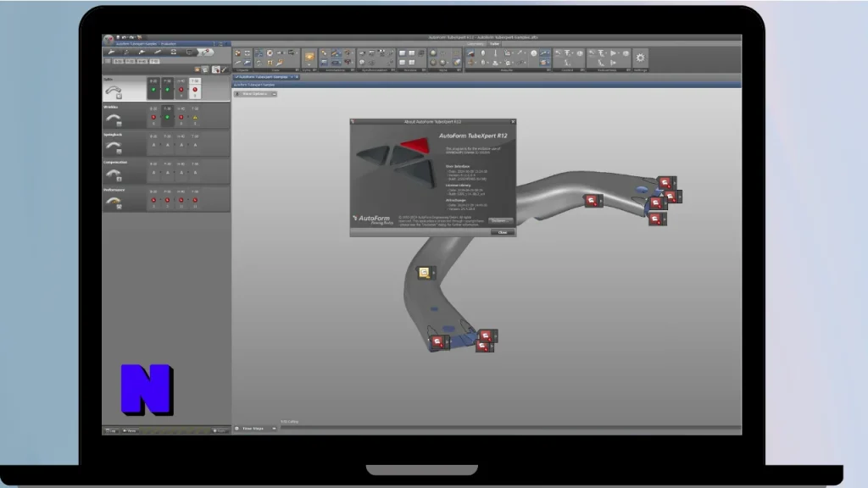Switch to the Tube ribbon tab

[494, 44]
